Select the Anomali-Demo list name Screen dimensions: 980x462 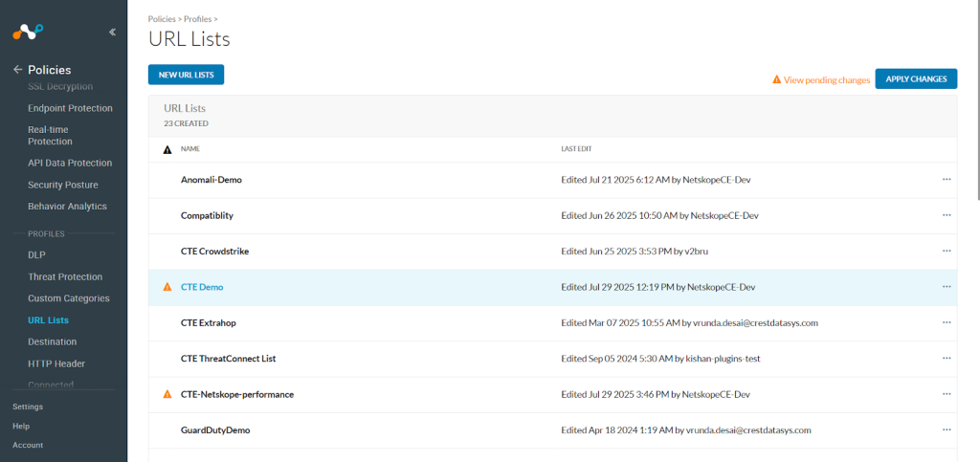pyautogui.click(x=212, y=180)
